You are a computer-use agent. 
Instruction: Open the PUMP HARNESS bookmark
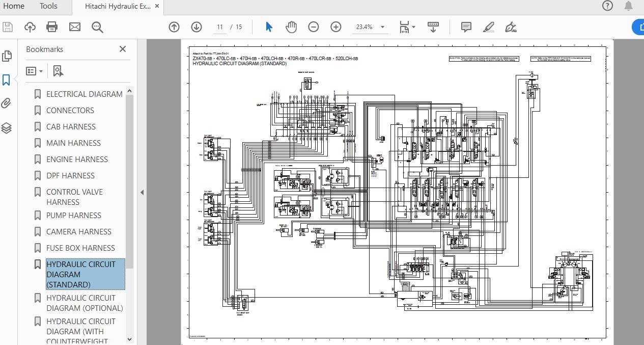(74, 215)
